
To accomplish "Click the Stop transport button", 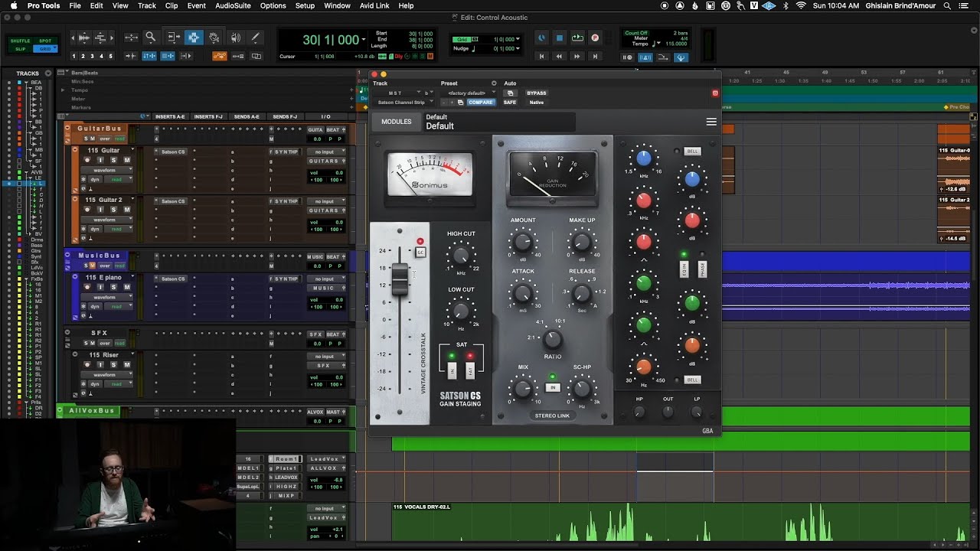I will tap(560, 37).
